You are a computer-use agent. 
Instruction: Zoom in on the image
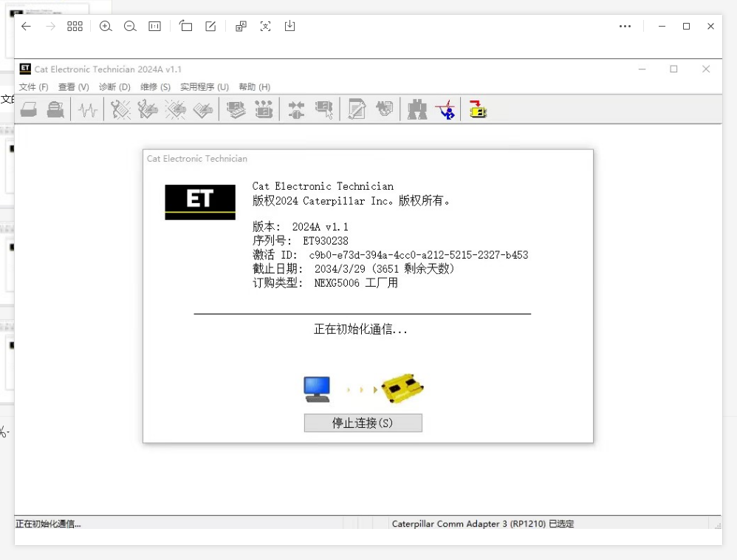tap(106, 27)
